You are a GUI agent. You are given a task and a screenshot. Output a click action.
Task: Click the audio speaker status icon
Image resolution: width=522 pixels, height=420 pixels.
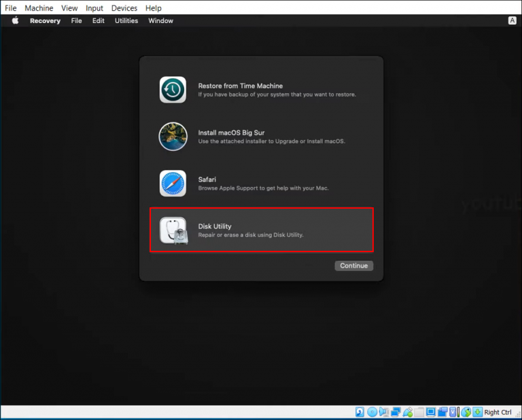pyautogui.click(x=384, y=412)
